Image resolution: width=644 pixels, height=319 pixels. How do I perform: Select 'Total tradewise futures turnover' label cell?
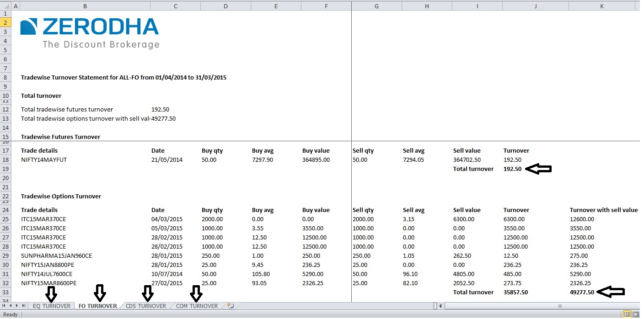(67, 109)
